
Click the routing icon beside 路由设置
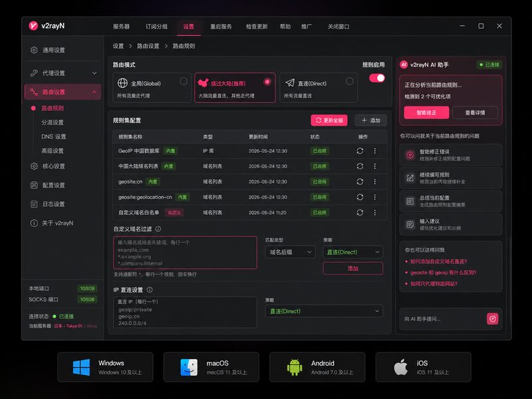pos(34,92)
